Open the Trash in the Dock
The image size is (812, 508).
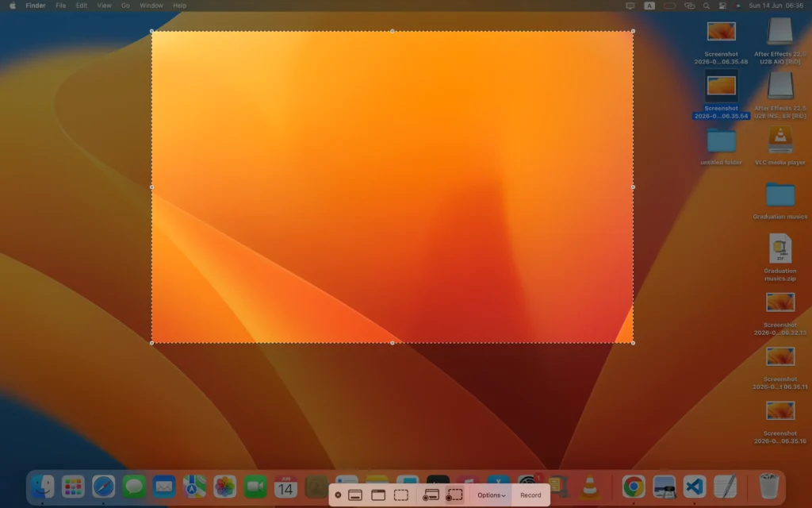pos(769,486)
